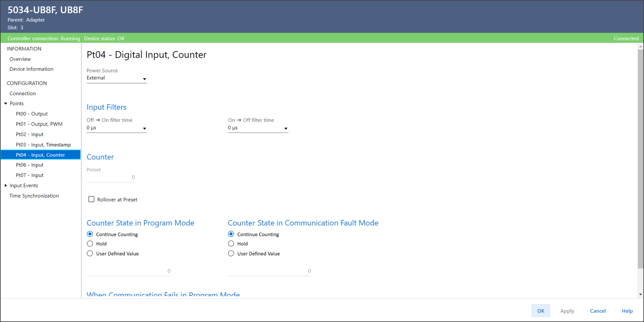644x322 pixels.
Task: Open the Power Source dropdown
Action: tap(144, 79)
